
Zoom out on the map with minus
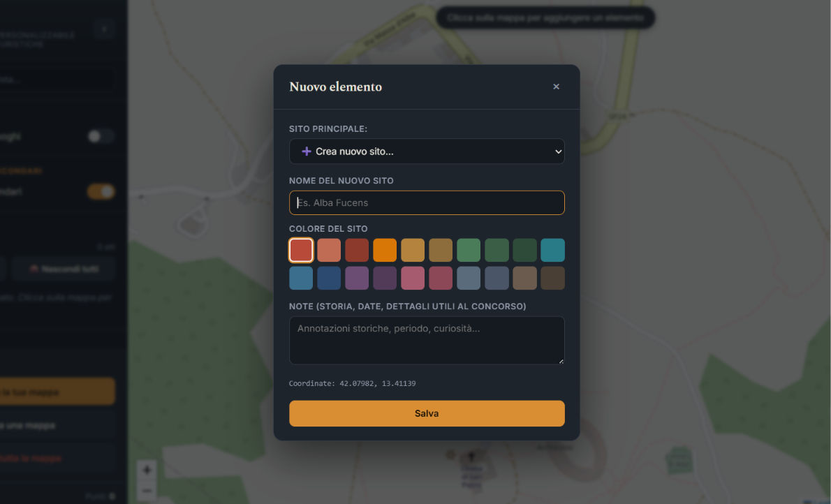(x=147, y=491)
